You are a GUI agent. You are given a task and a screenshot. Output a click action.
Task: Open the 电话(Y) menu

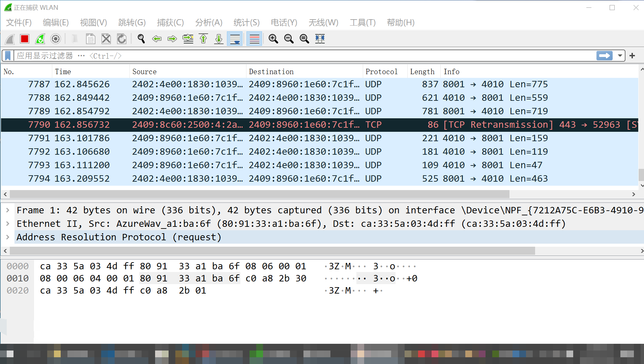tap(284, 23)
